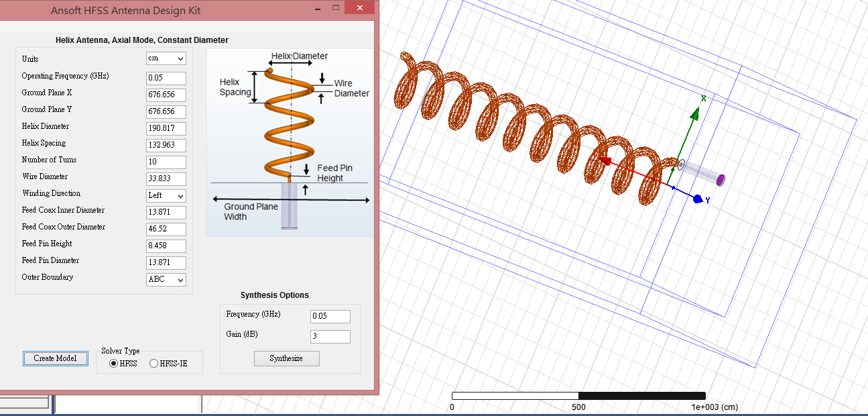
Task: Select the HFSS solver type
Action: pyautogui.click(x=123, y=364)
